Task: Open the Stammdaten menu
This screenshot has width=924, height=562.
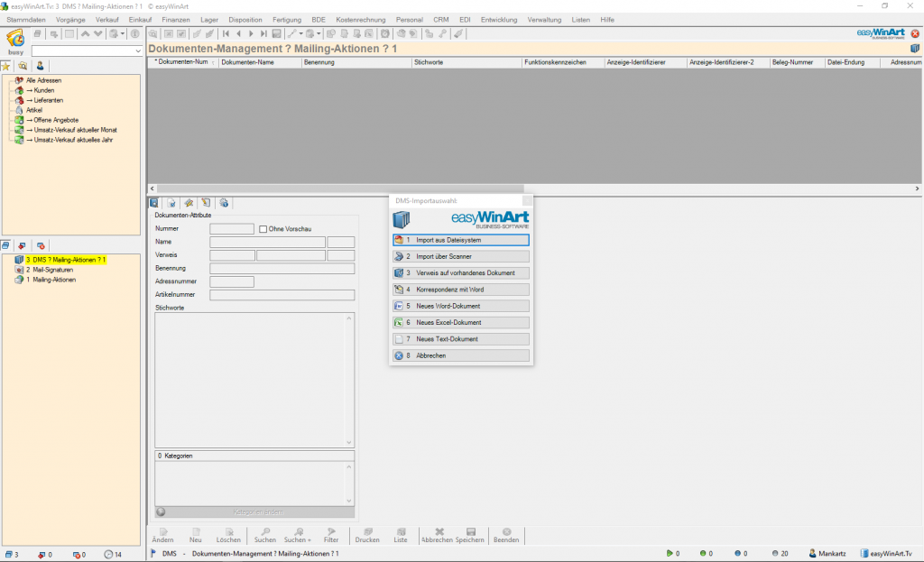Action: [26, 18]
